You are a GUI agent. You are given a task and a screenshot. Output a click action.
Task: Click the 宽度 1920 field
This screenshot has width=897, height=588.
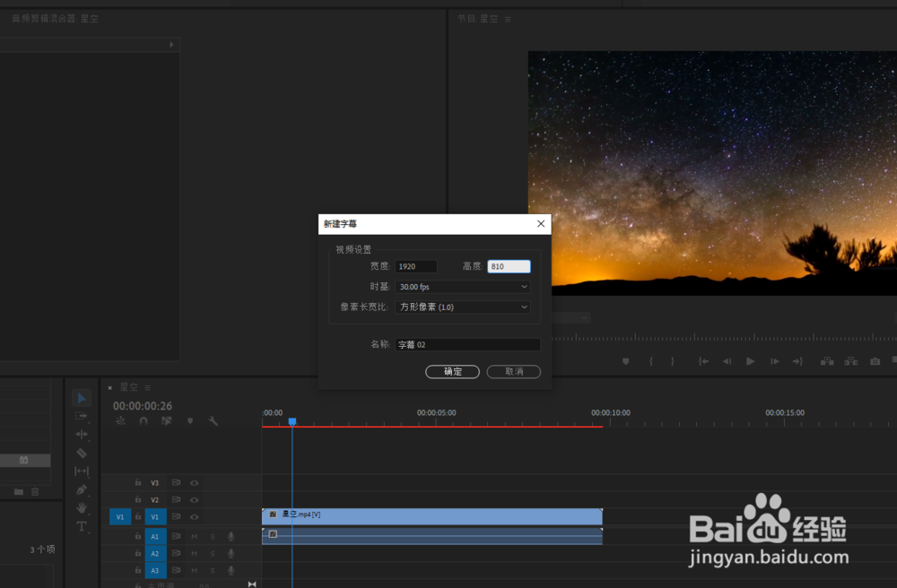coord(416,267)
